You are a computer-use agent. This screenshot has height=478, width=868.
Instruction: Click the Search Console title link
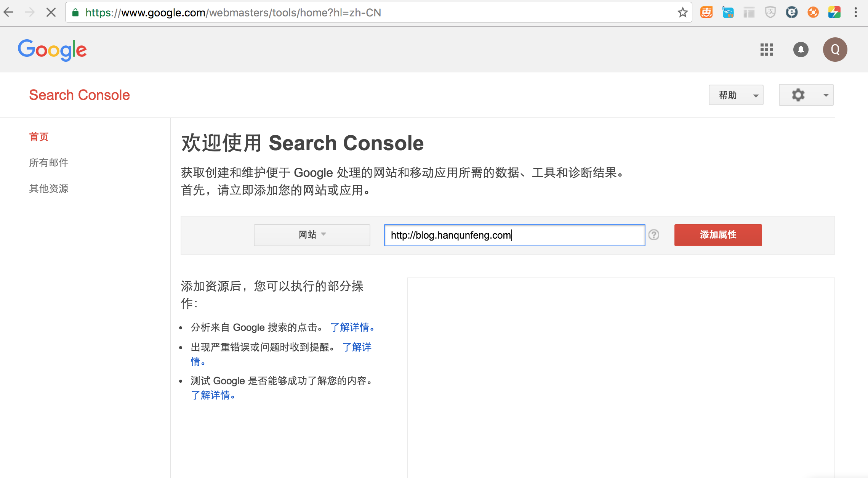tap(80, 95)
